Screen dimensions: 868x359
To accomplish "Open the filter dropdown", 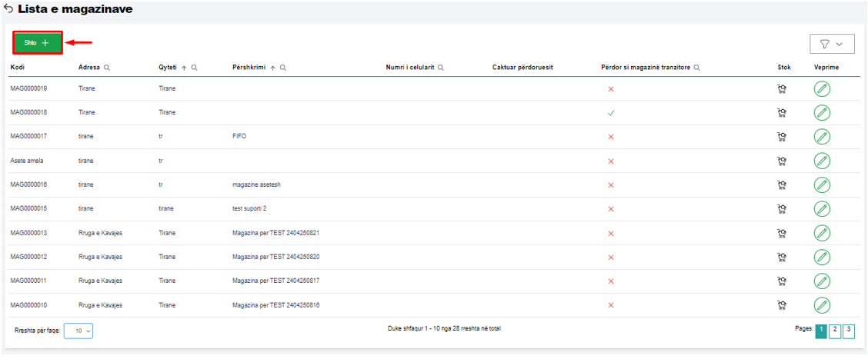I will tap(831, 44).
